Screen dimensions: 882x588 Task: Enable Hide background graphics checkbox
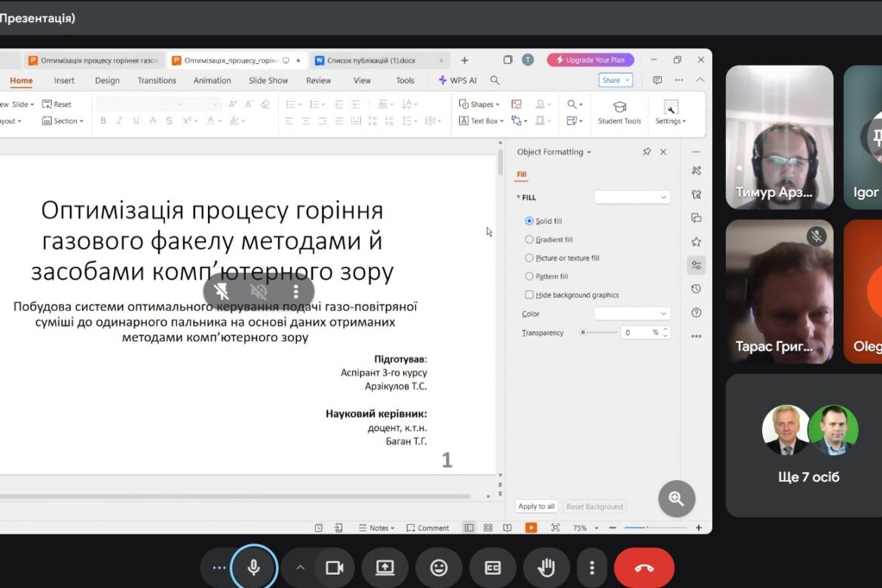coord(529,295)
